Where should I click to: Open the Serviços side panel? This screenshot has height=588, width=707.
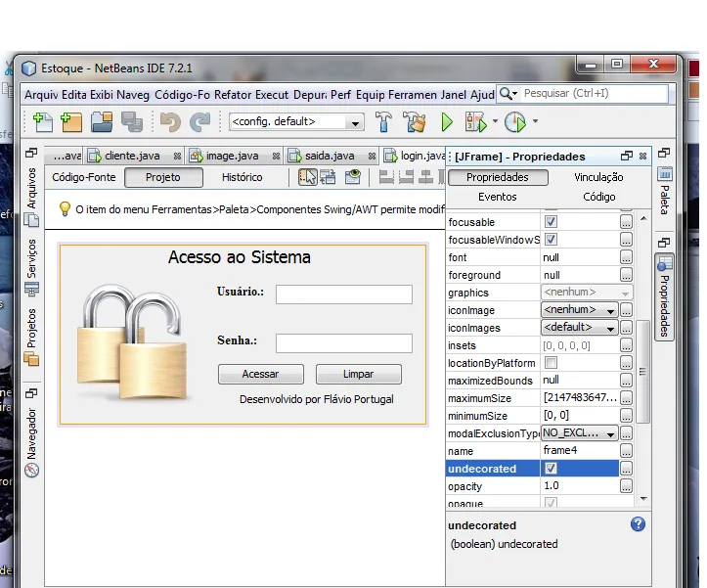tap(31, 267)
